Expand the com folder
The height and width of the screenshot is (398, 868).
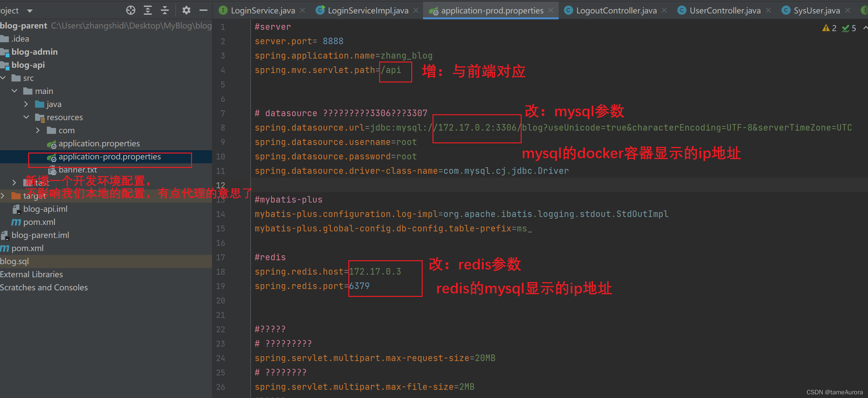[x=38, y=130]
